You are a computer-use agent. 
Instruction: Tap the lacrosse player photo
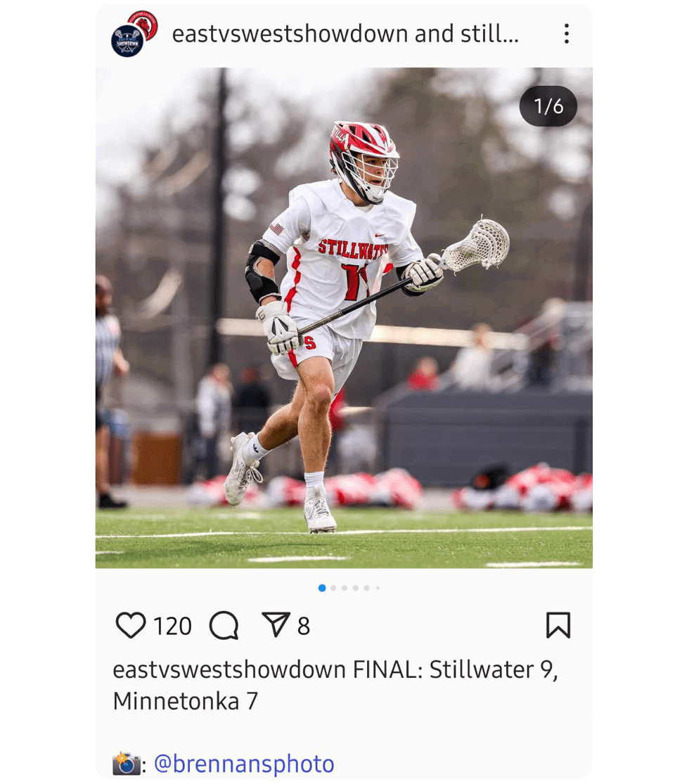[344, 318]
